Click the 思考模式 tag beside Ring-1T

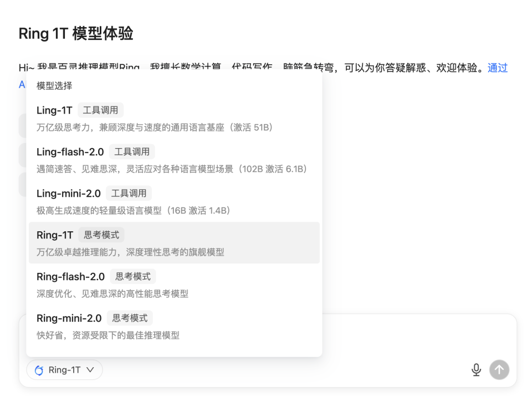(x=101, y=235)
